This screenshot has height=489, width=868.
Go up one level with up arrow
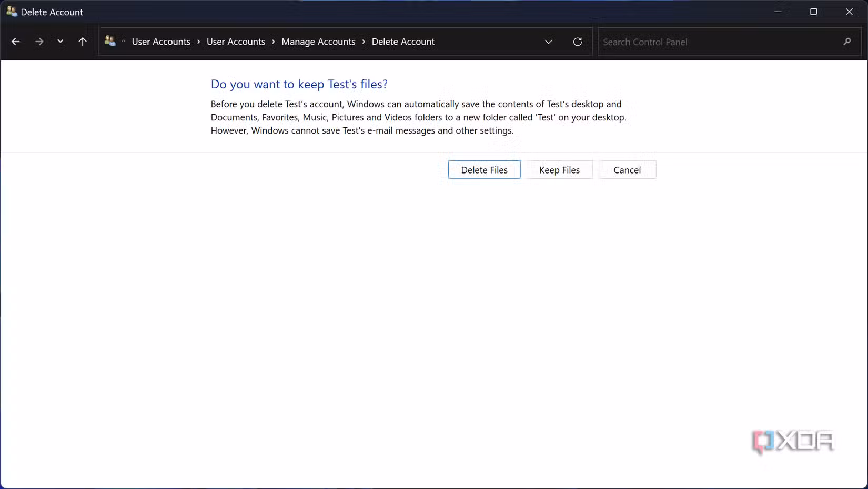coord(83,42)
